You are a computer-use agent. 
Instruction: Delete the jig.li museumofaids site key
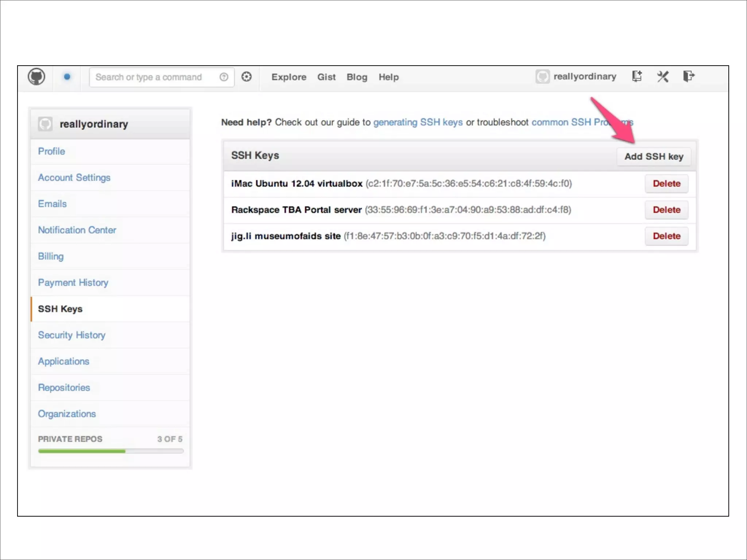(666, 236)
